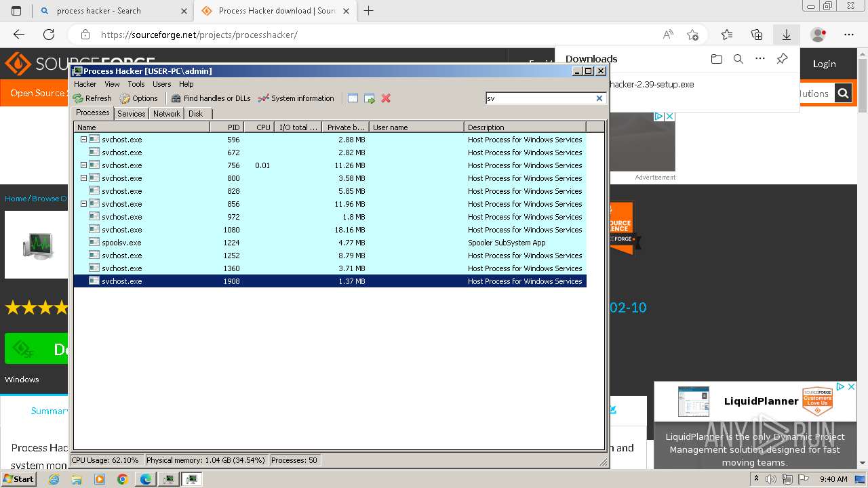Click the SourceForge Login link
This screenshot has width=868, height=488.
(x=824, y=64)
